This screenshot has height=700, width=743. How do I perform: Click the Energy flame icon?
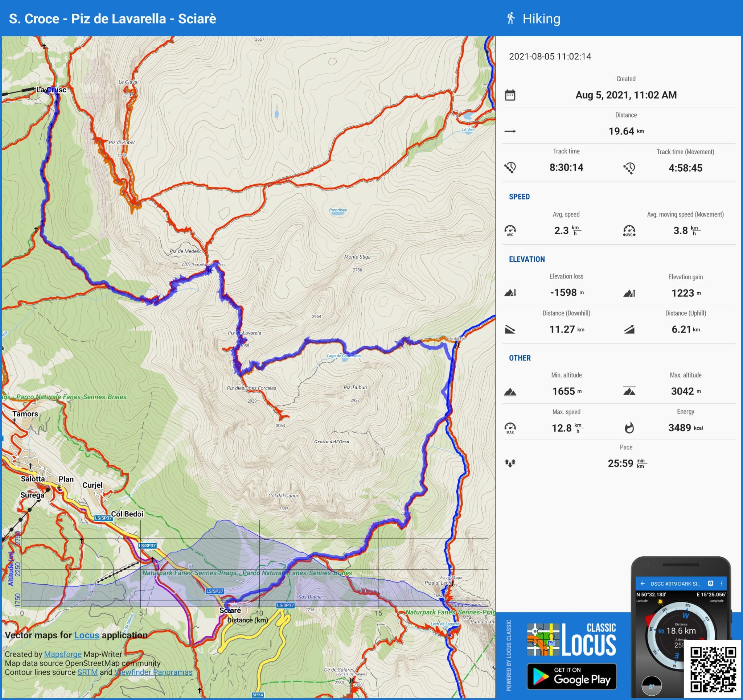click(629, 428)
